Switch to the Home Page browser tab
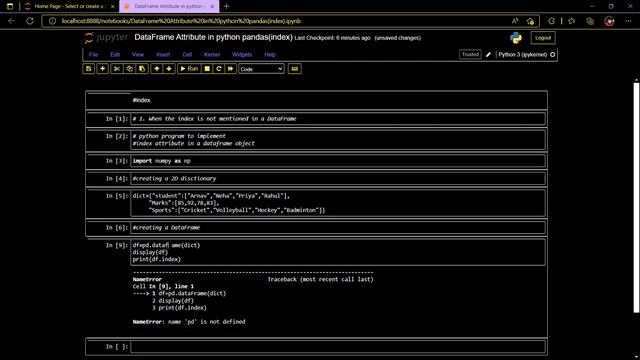The width and height of the screenshot is (640, 360). pos(69,7)
